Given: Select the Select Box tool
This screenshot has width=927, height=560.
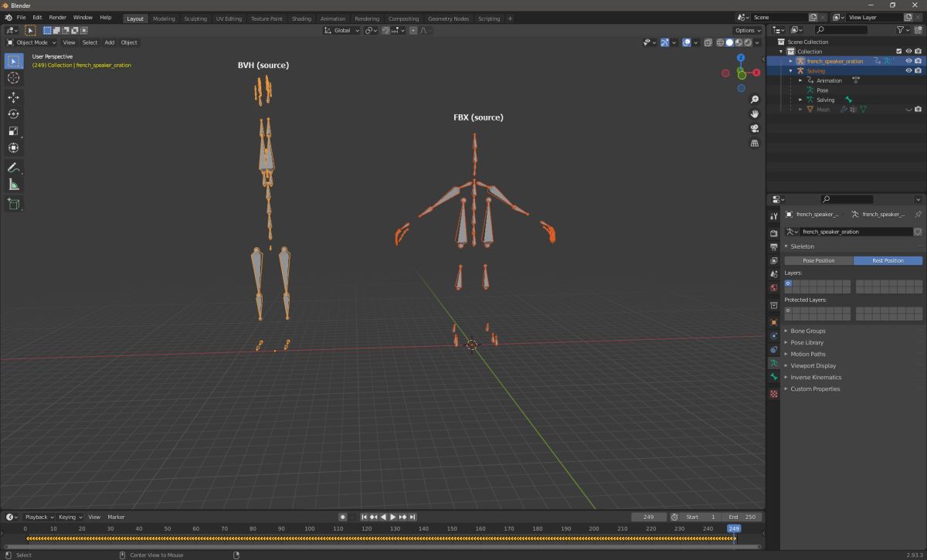Looking at the screenshot, I should click(14, 61).
